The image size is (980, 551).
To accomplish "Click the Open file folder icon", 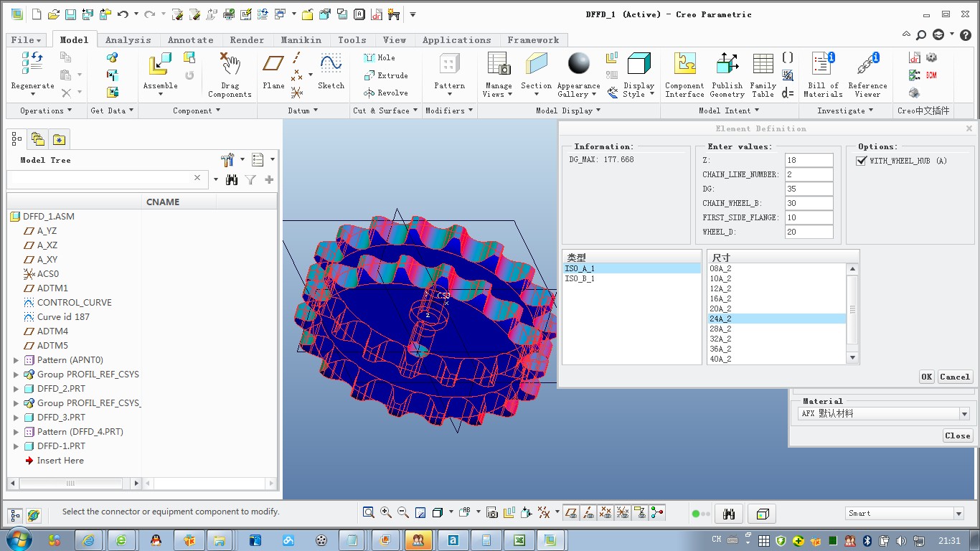I will (53, 14).
